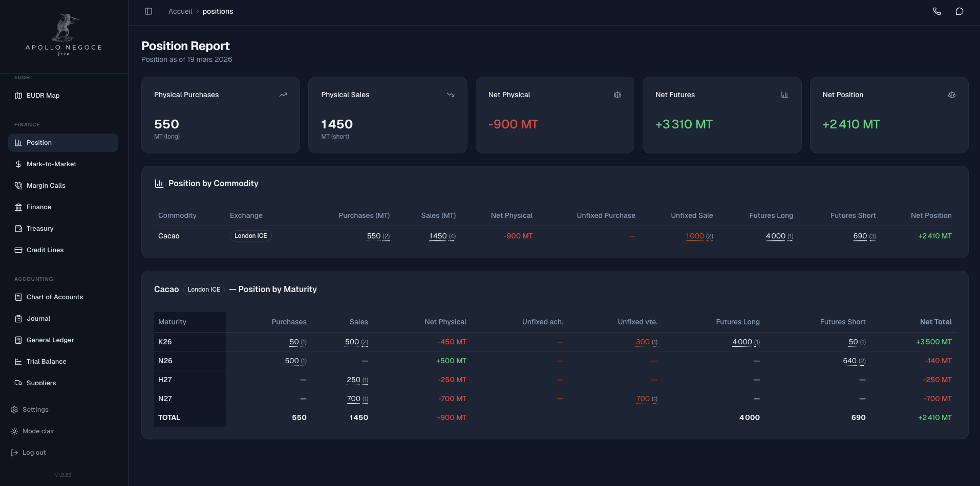The height and width of the screenshot is (486, 980).
Task: Click the phone call icon
Action: point(936,11)
